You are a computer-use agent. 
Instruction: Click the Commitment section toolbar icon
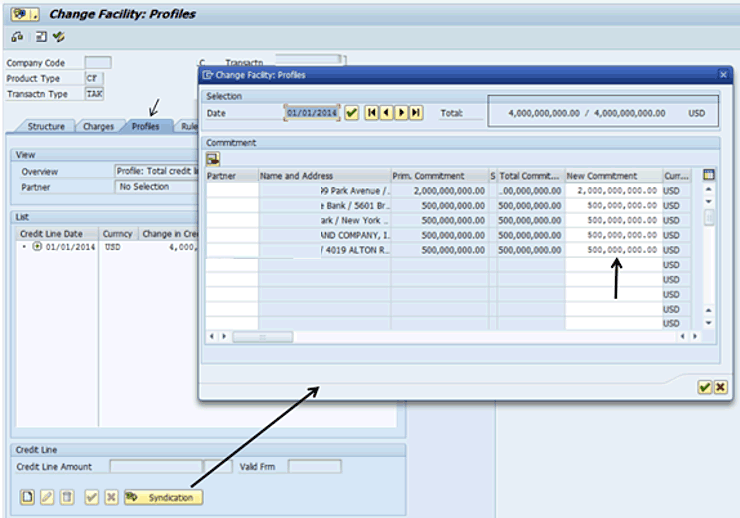[x=214, y=159]
